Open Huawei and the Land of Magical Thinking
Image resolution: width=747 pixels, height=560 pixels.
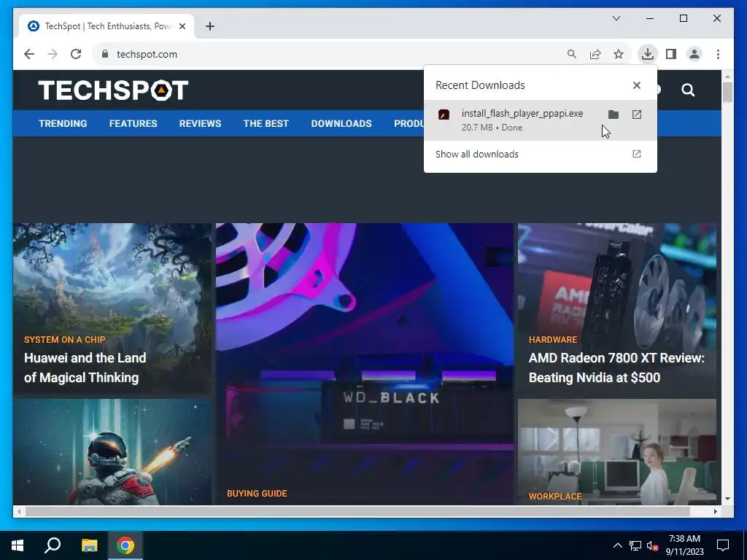click(85, 367)
